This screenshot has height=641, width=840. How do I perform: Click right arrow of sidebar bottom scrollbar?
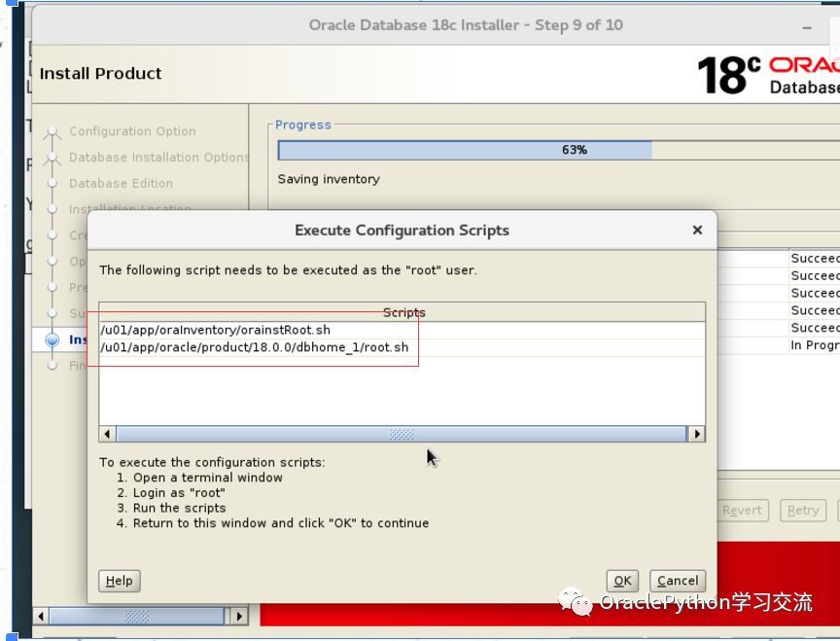(x=239, y=617)
